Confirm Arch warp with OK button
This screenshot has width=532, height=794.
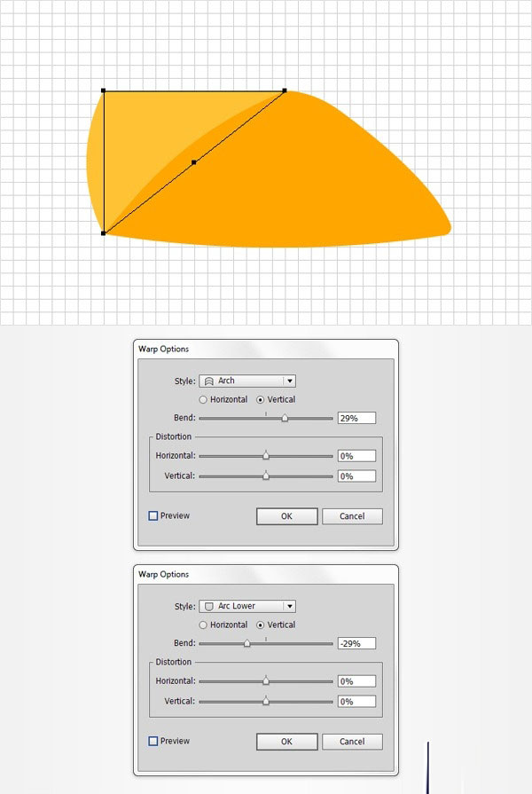click(287, 516)
